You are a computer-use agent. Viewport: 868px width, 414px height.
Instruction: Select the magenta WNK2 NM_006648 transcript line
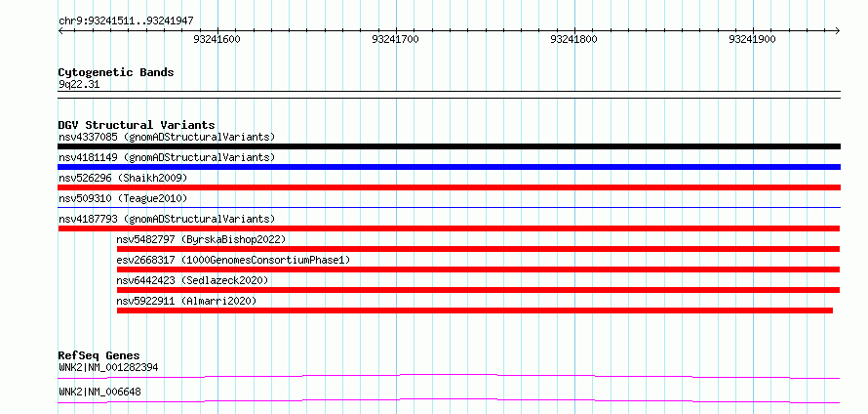tap(449, 400)
